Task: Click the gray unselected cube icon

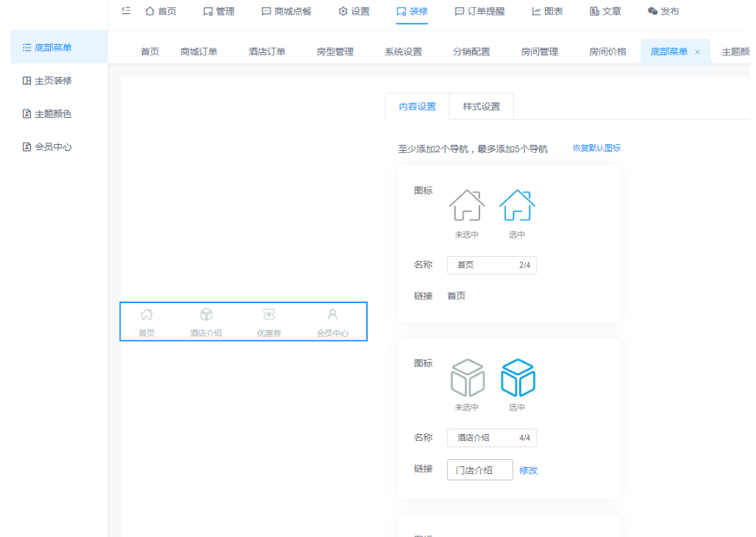Action: 467,377
